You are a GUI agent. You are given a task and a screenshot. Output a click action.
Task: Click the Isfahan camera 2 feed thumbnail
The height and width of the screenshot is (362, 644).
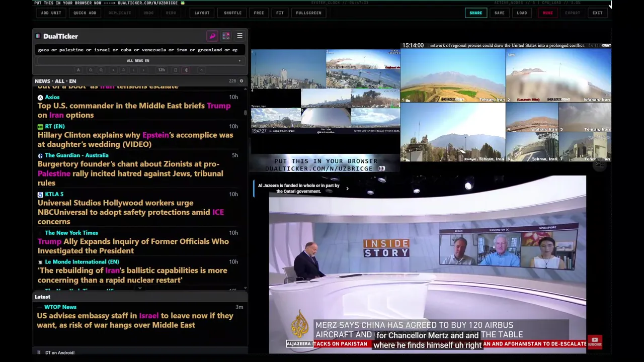tap(558, 75)
